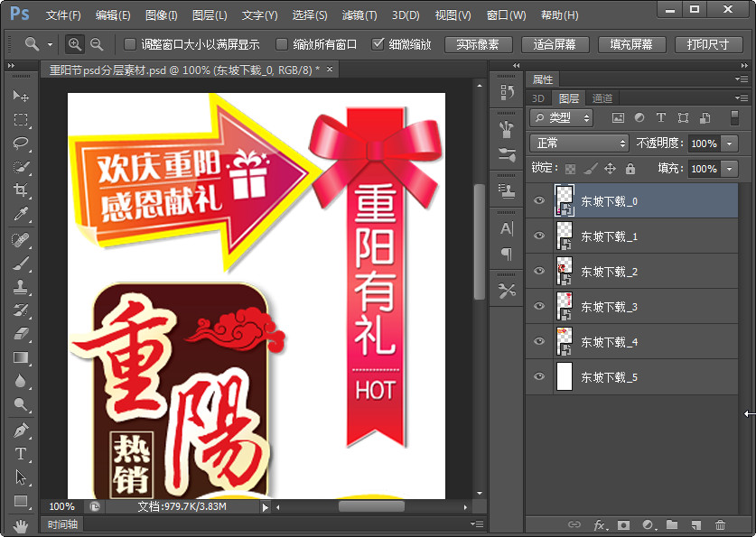
Task: Enable 缩放所有窗口 checkbox
Action: 281,44
